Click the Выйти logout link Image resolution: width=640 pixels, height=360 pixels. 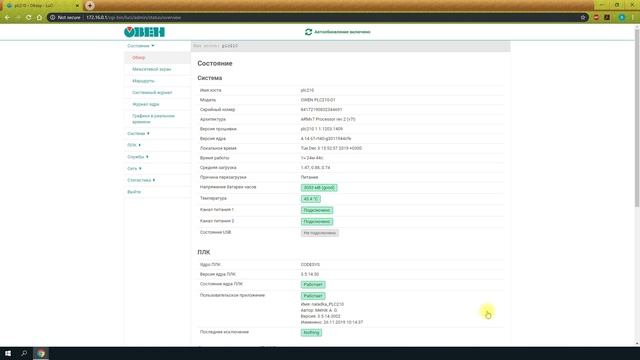coord(134,192)
